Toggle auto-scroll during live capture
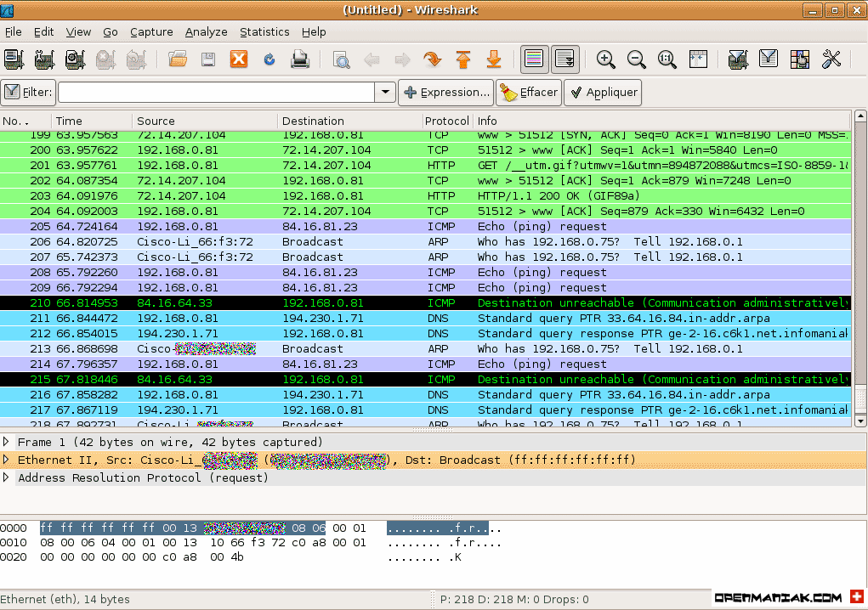The width and height of the screenshot is (868, 610). coord(564,59)
